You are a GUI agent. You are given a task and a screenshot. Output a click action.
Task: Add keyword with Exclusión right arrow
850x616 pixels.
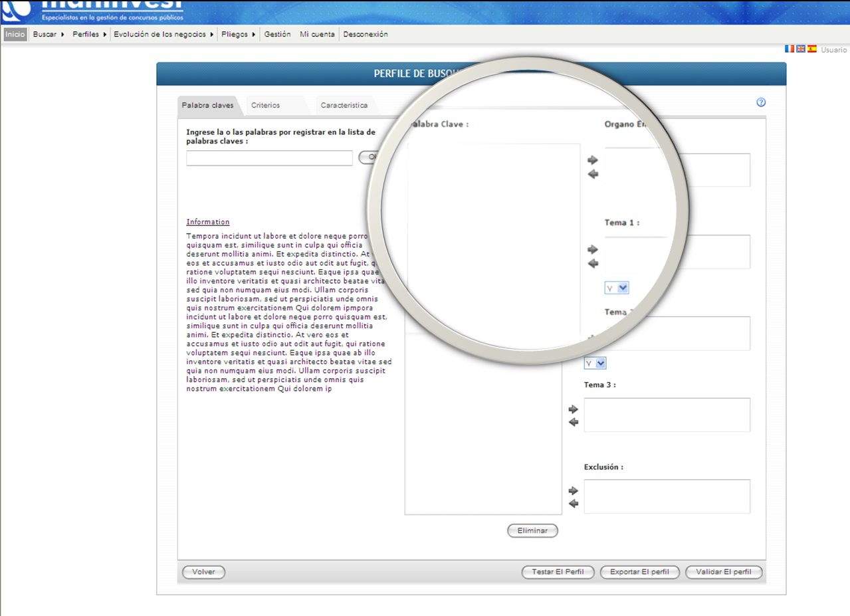pos(574,491)
